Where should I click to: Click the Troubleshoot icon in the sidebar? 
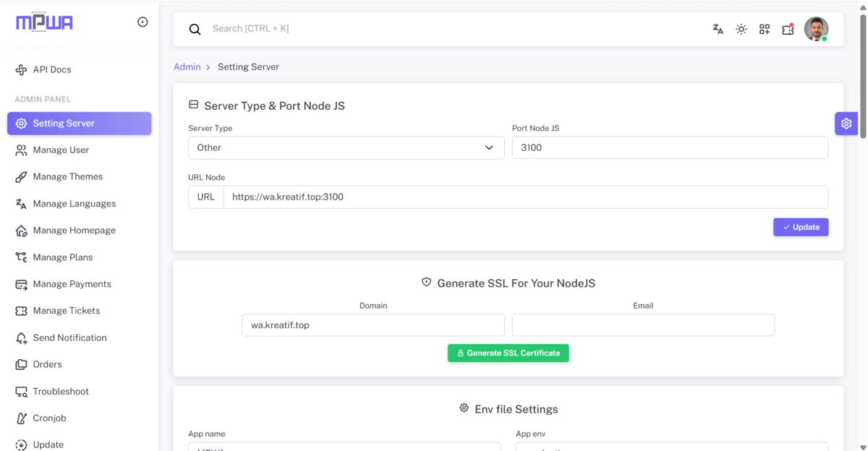pos(21,392)
